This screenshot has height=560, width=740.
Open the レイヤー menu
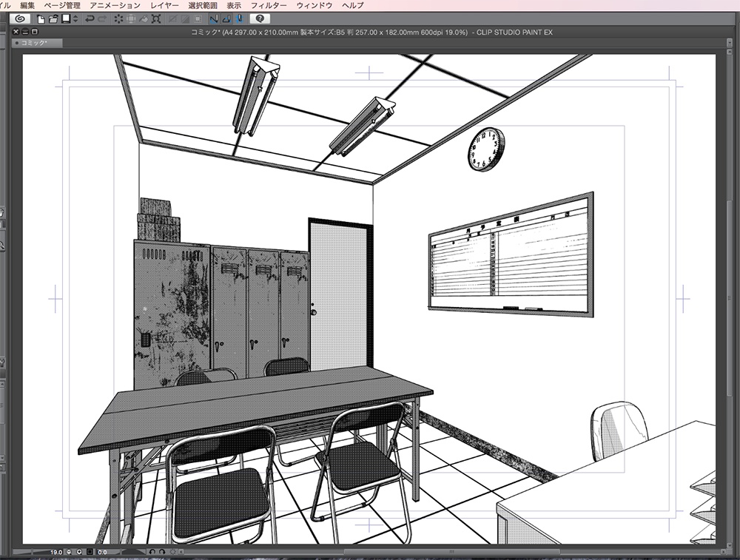(165, 5)
